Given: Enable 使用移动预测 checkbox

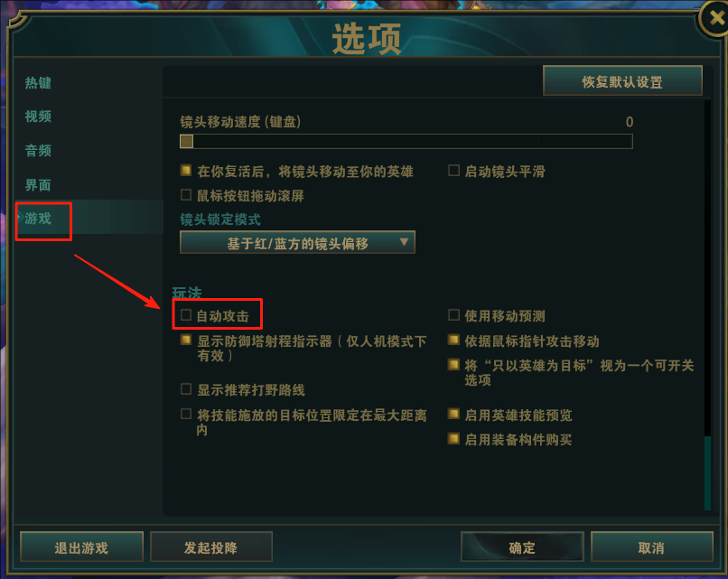Looking at the screenshot, I should (453, 315).
